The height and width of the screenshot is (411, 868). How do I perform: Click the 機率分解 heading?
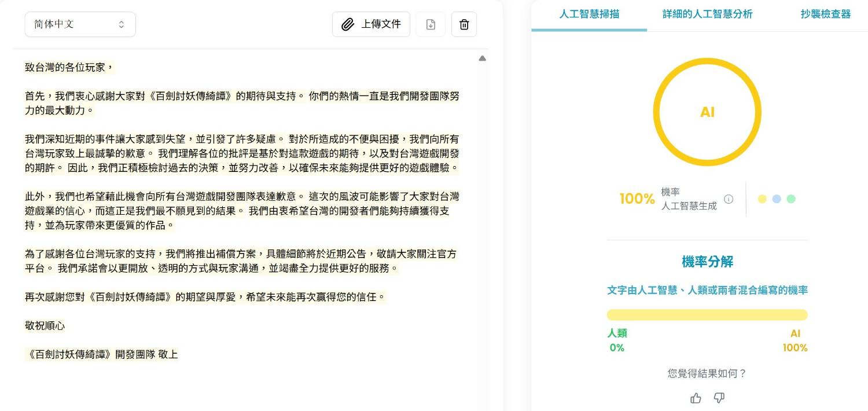click(x=707, y=262)
